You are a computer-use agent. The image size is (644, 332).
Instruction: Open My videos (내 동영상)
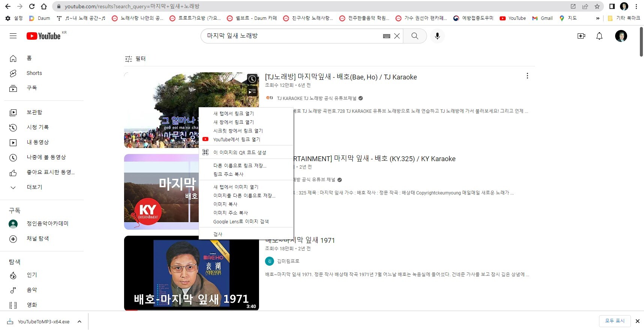point(44,142)
